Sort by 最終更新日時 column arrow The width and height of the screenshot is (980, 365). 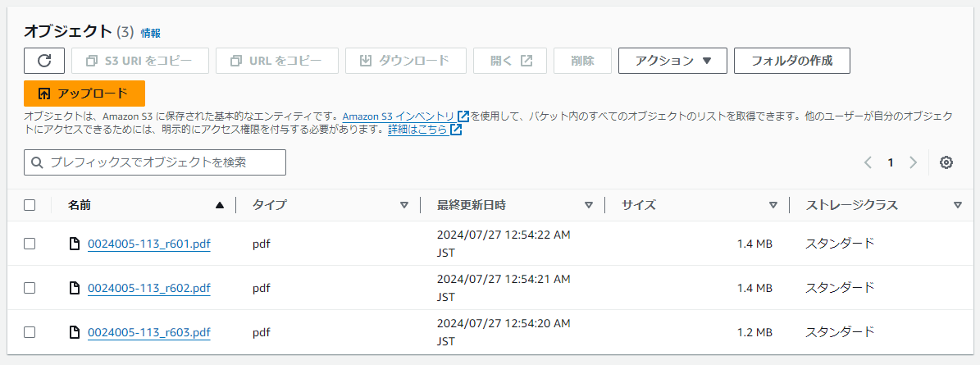tap(588, 205)
